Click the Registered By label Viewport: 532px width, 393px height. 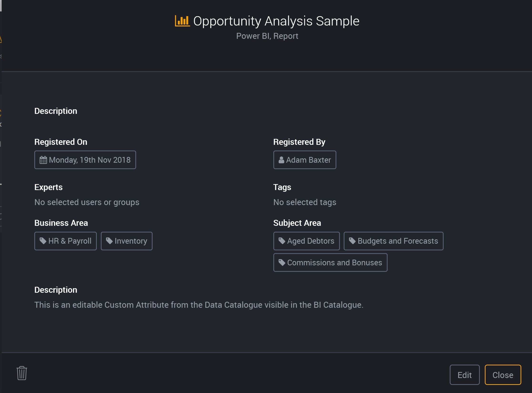299,142
